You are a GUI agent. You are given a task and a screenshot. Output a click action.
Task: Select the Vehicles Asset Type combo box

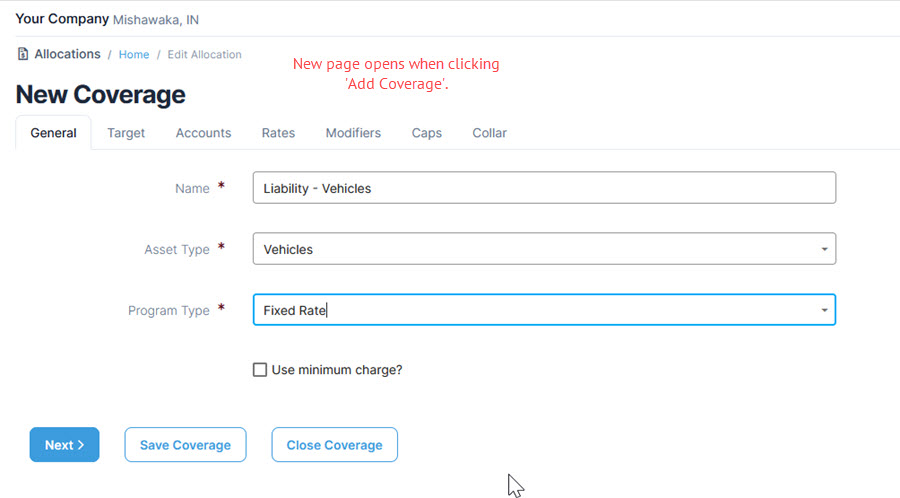click(544, 249)
